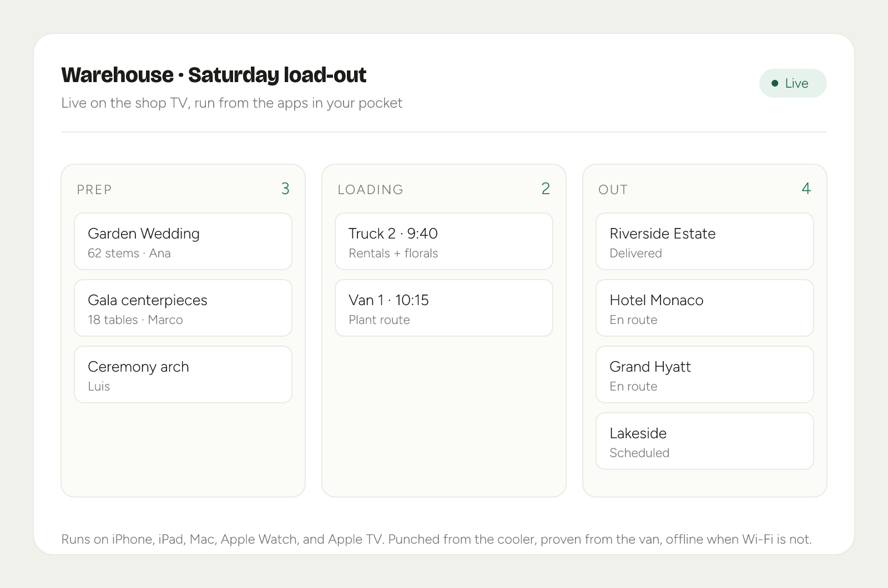Select the Riverside Estate delivery card
This screenshot has width=888, height=588.
[x=705, y=241]
